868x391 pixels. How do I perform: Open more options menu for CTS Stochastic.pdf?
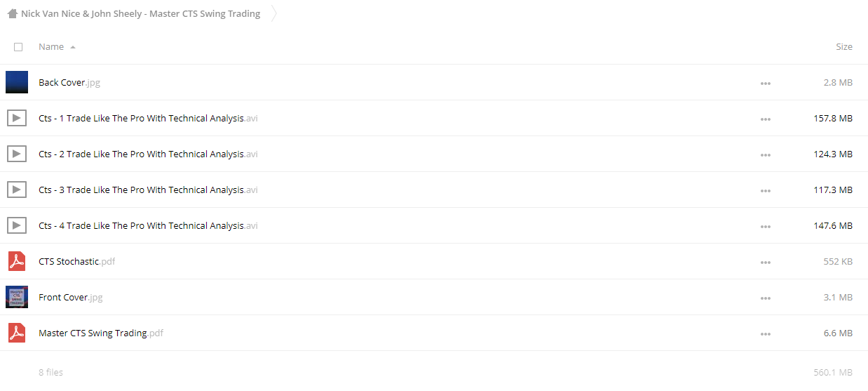click(x=765, y=262)
